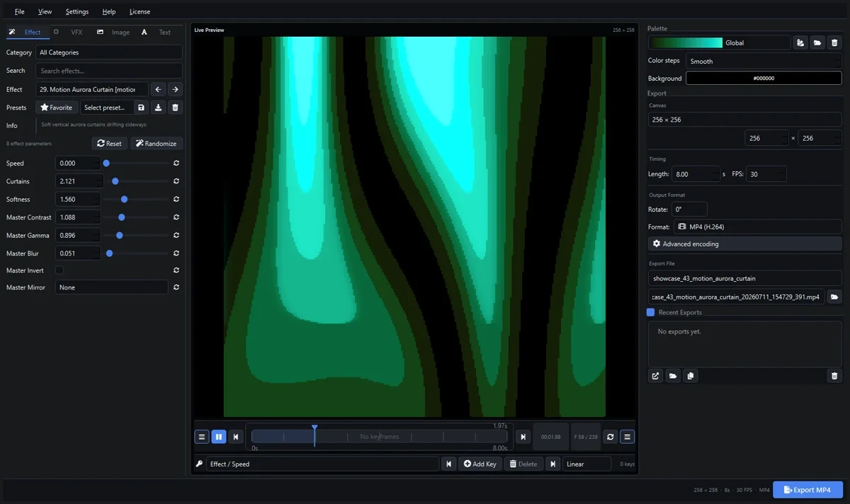Reset the Master Invert parameter
Viewport: 850px width, 504px height.
(176, 270)
